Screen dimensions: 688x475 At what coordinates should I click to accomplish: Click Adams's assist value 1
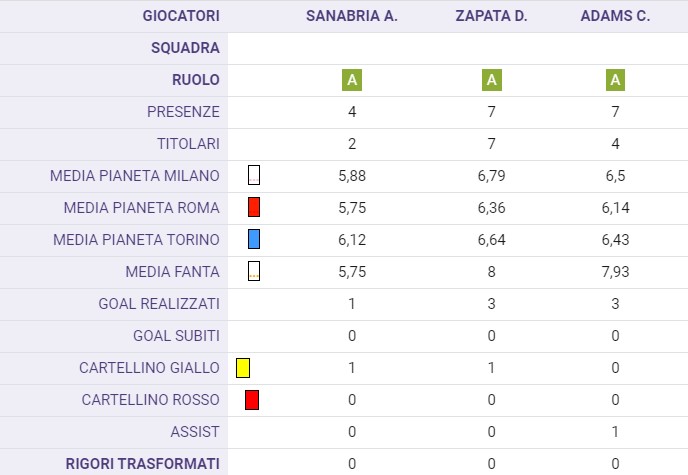615,432
